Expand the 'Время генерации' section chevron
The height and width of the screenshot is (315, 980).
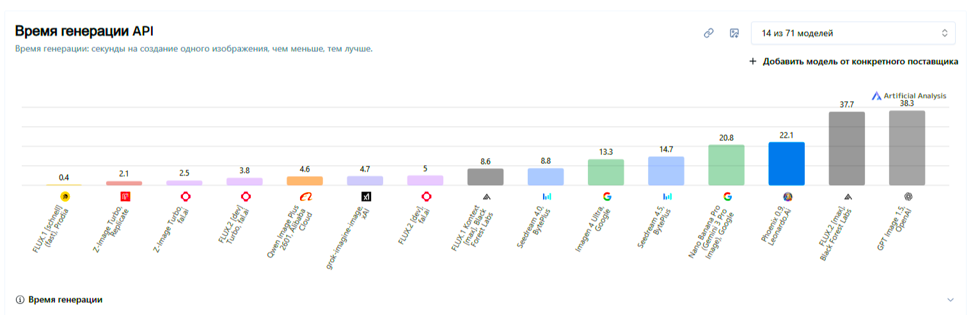click(950, 300)
